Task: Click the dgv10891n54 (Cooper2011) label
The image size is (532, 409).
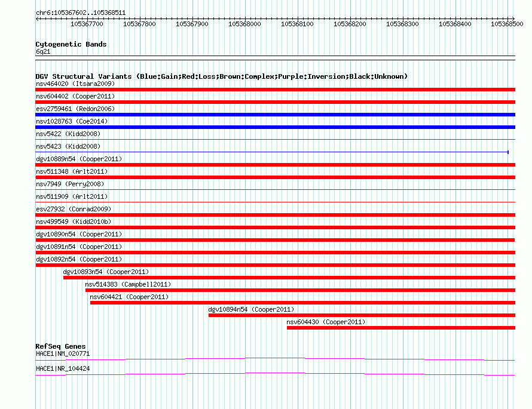Action: tap(79, 247)
